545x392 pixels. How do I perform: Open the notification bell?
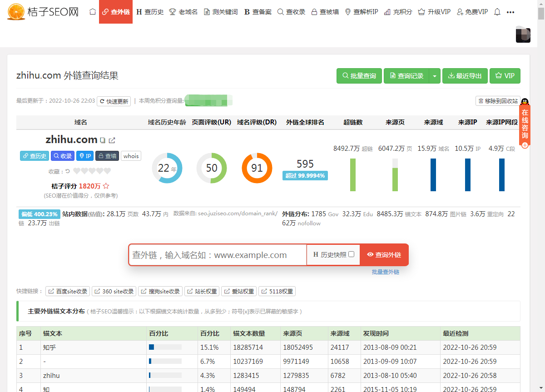pyautogui.click(x=497, y=12)
